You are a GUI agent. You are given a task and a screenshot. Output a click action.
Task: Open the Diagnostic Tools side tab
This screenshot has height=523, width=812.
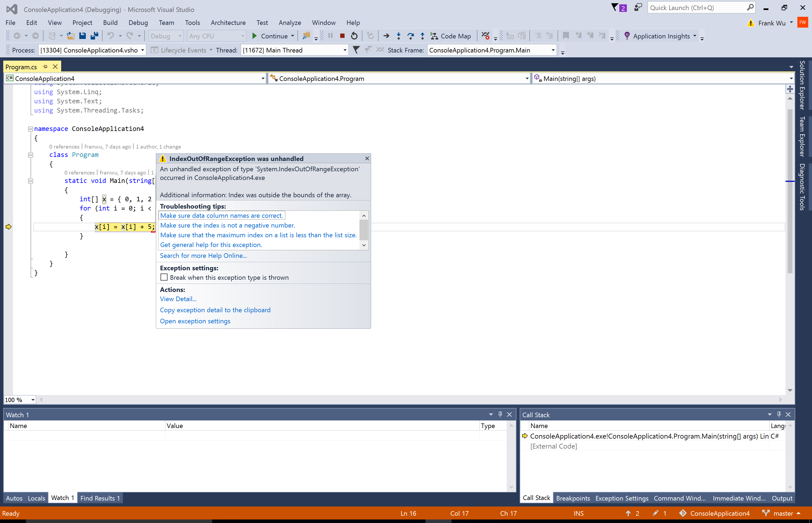tap(802, 187)
